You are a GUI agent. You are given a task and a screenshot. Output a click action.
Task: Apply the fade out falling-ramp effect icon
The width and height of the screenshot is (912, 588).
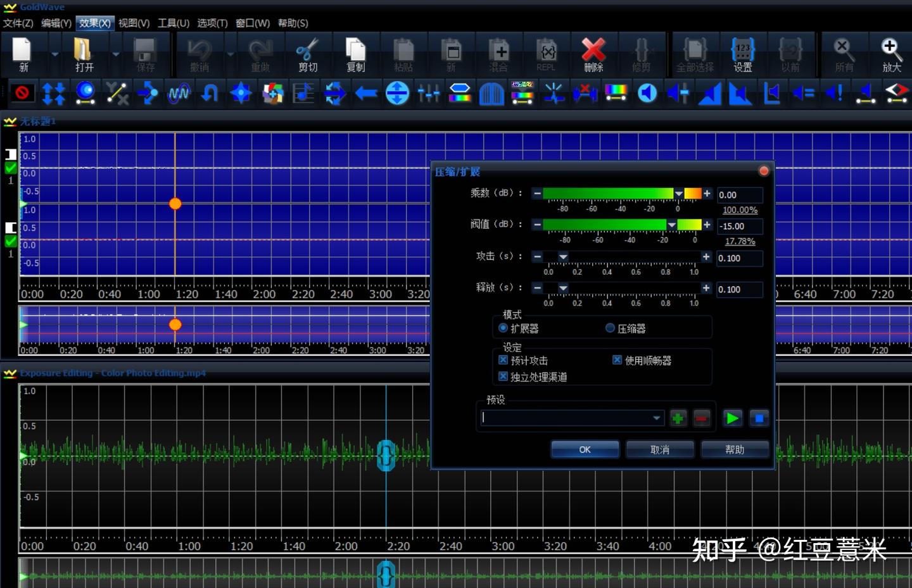point(740,94)
